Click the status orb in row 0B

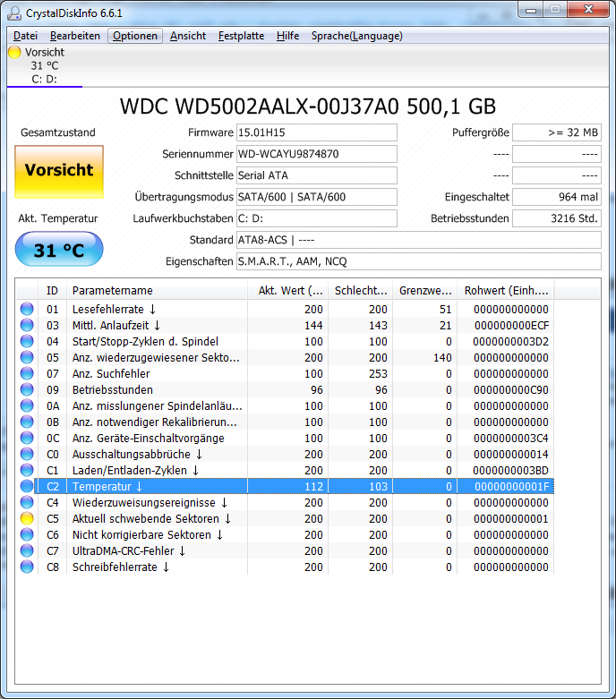click(x=27, y=422)
